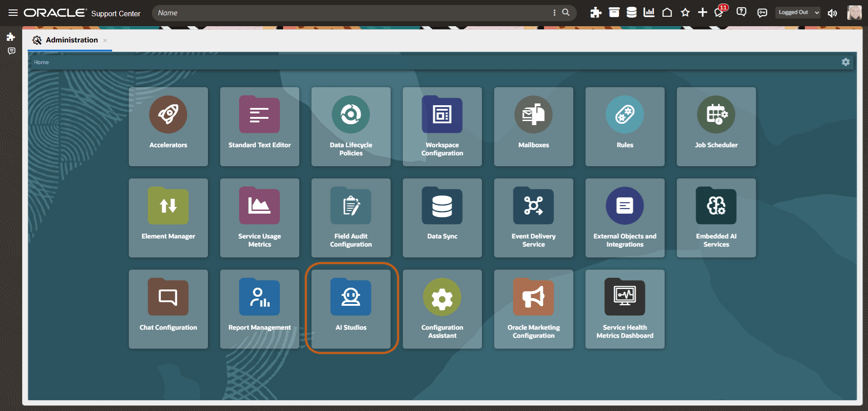Click the Oracle Support Center logo
The height and width of the screenshot is (411, 868).
(x=82, y=13)
